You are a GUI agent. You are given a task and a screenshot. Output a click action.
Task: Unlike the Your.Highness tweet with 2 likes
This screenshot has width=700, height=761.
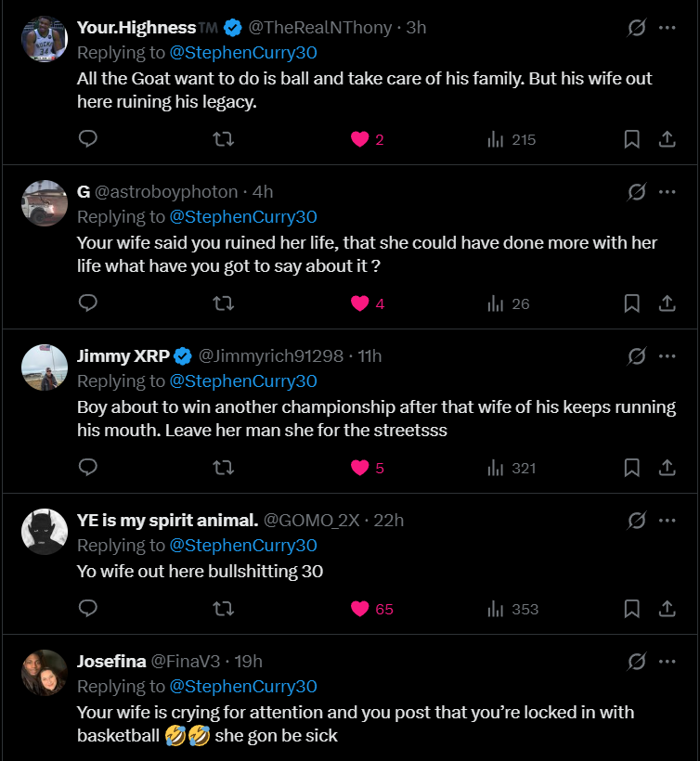point(360,139)
